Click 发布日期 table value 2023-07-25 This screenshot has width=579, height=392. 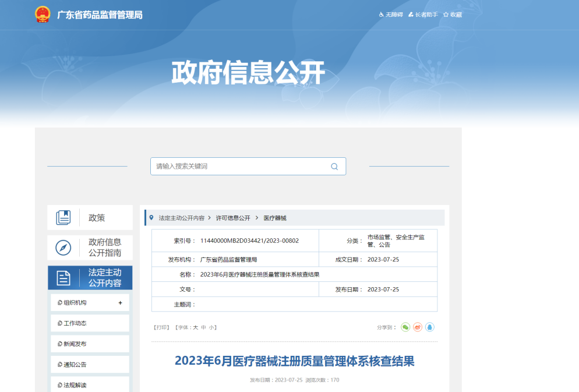(x=383, y=289)
